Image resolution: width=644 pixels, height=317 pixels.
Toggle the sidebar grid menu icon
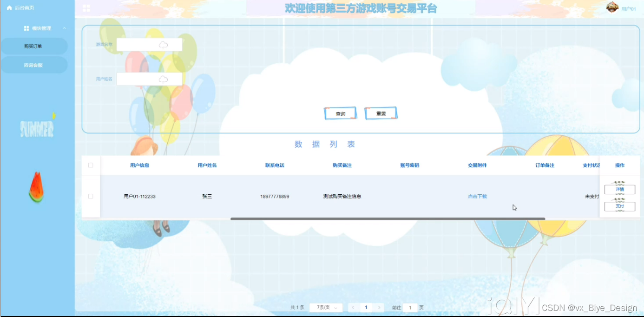point(86,8)
